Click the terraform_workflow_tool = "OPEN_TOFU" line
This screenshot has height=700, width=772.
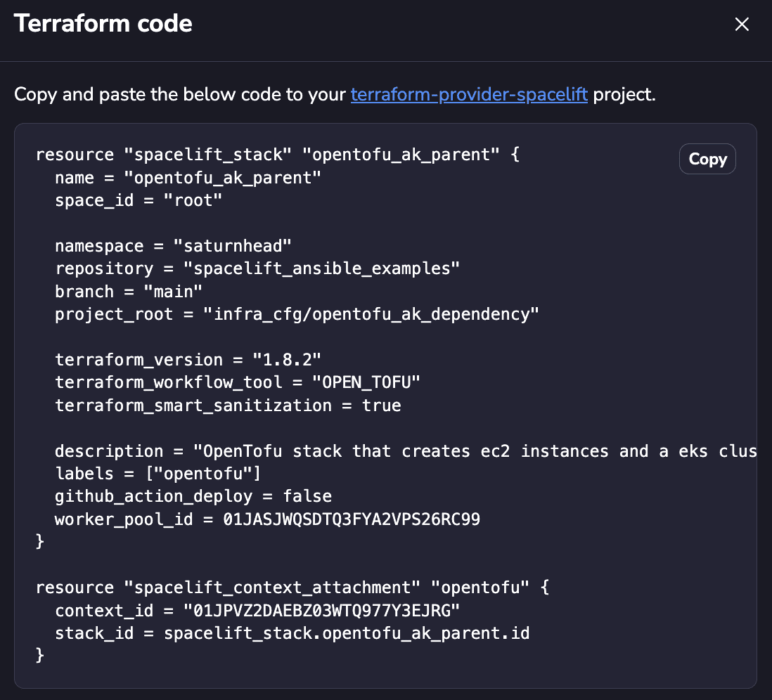(238, 382)
